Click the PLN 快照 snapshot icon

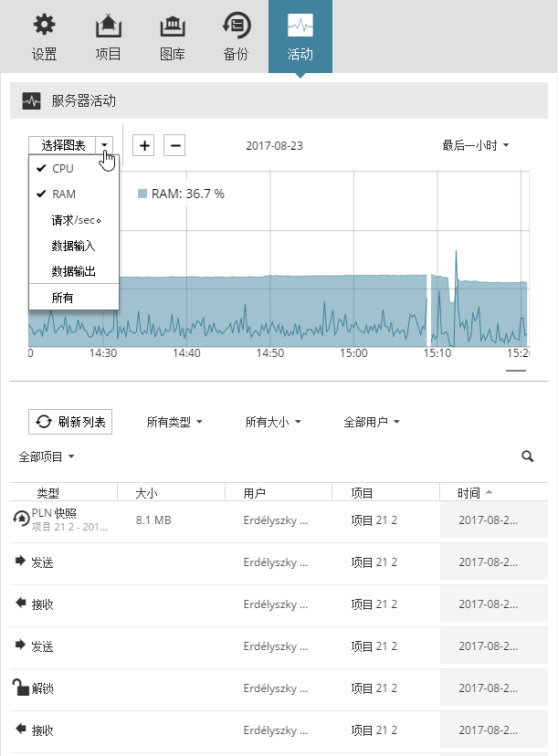pyautogui.click(x=21, y=519)
